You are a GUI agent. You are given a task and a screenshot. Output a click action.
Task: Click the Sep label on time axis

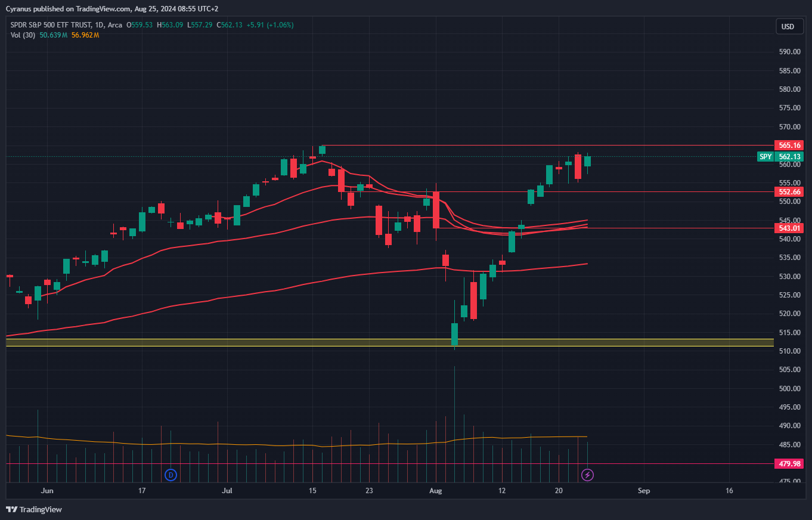643,491
